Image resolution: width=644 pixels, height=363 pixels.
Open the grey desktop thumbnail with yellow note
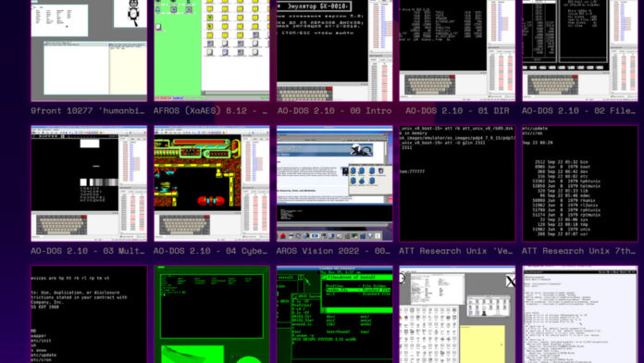(x=457, y=314)
